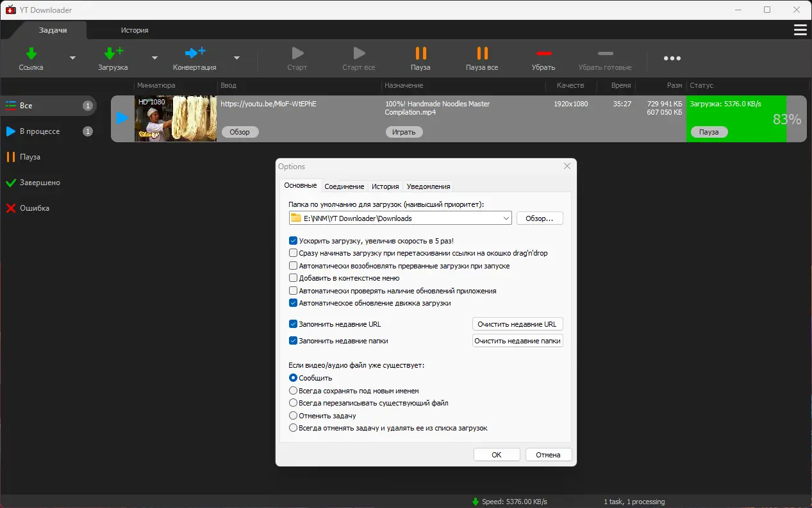Click the Назначение column header
The image size is (812, 508).
[404, 85]
